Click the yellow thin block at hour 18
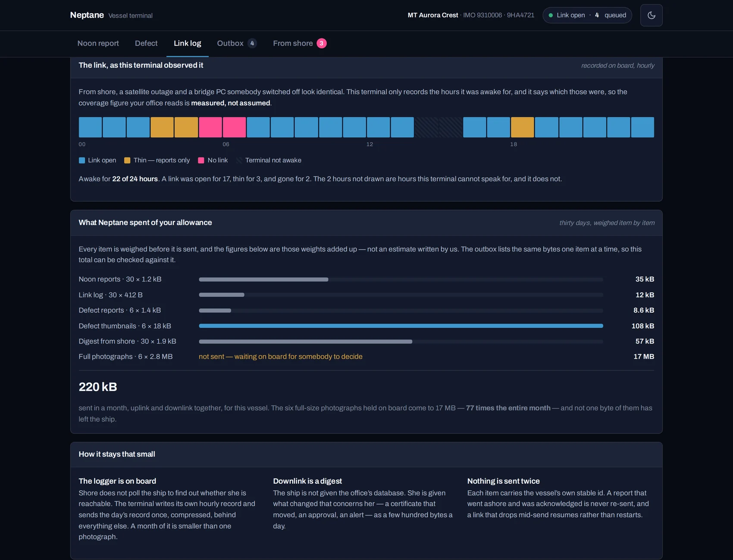Screen dimensions: 733x560 (522, 127)
